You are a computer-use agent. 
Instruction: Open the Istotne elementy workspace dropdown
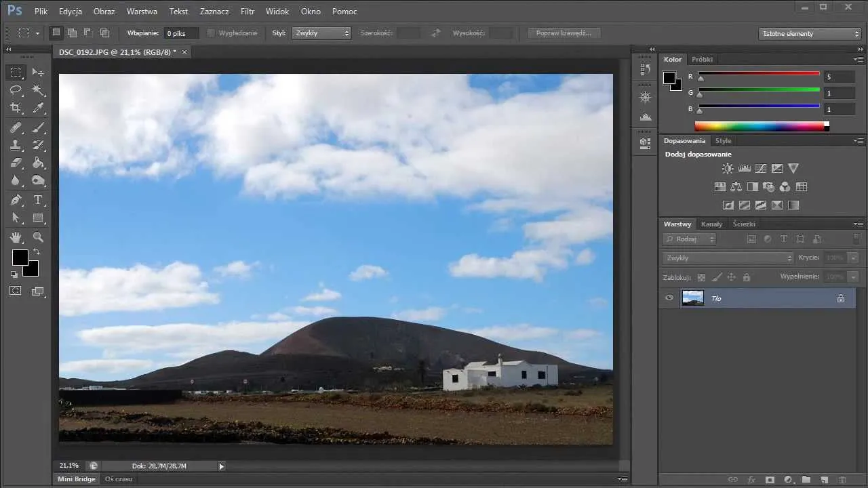(x=810, y=33)
